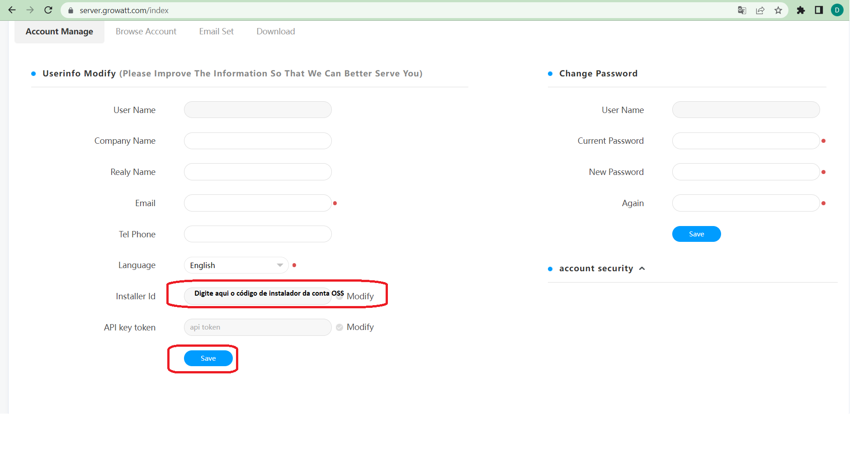Open the Email Set tab
Screen dimensions: 868x462
[216, 32]
